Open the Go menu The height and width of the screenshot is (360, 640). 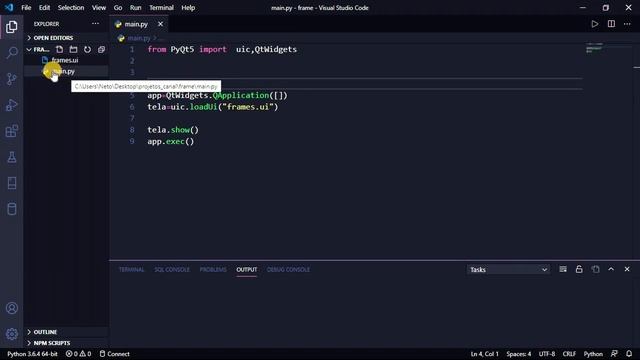[x=118, y=8]
